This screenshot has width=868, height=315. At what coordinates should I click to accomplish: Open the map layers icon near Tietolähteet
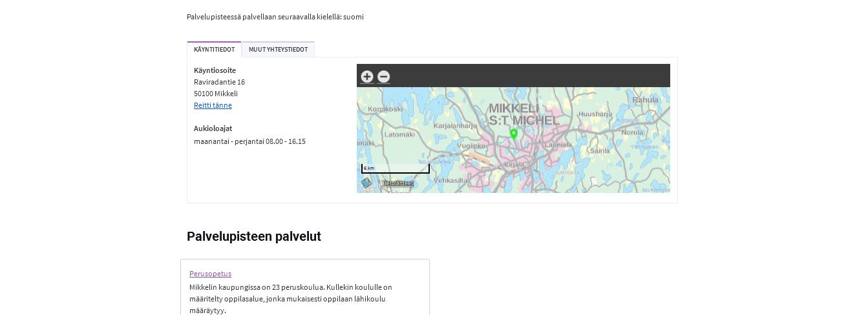click(366, 183)
